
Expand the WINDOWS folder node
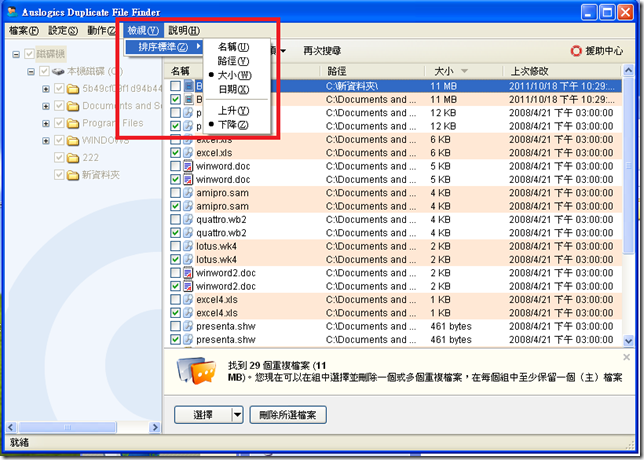pyautogui.click(x=46, y=140)
